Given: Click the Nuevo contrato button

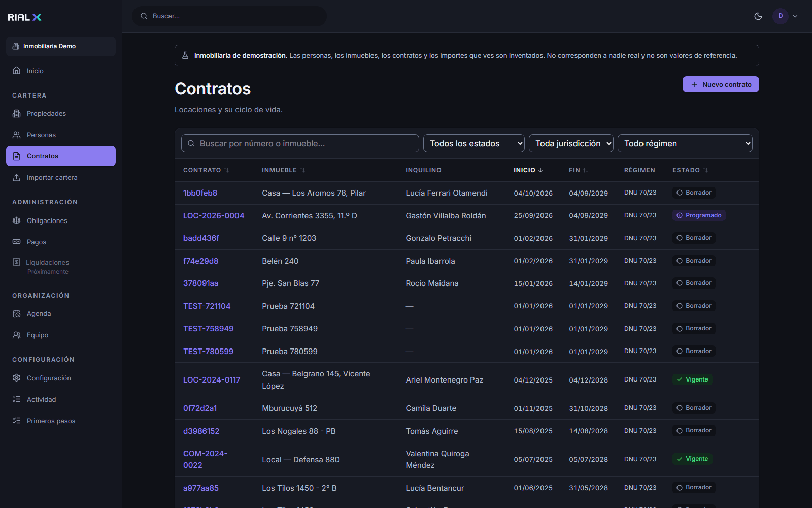Looking at the screenshot, I should coord(721,84).
